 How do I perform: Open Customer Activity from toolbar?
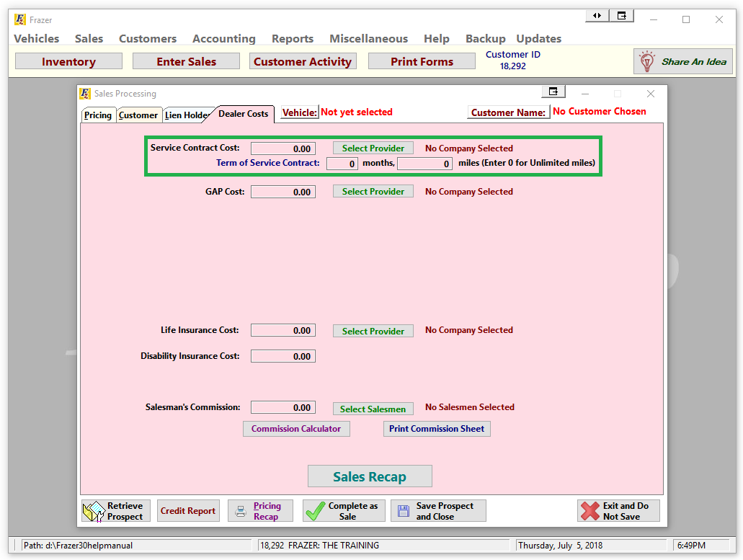pyautogui.click(x=303, y=61)
